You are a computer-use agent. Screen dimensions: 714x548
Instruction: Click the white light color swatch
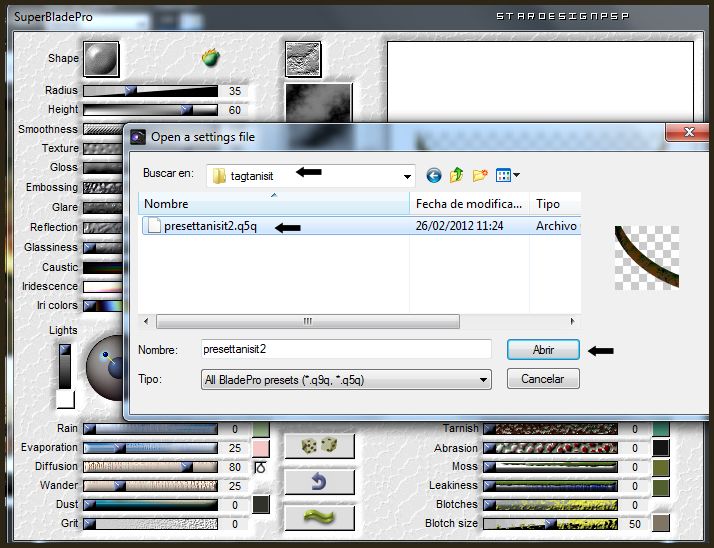coord(65,400)
